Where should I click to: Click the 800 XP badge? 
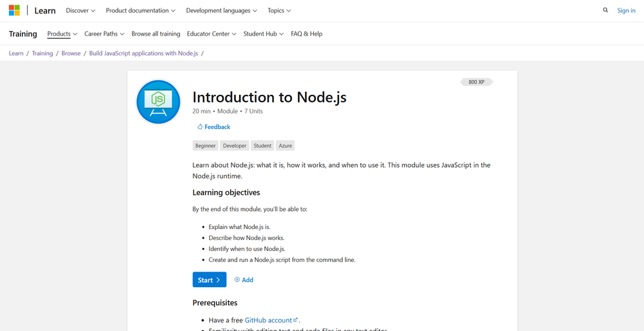[x=476, y=82]
